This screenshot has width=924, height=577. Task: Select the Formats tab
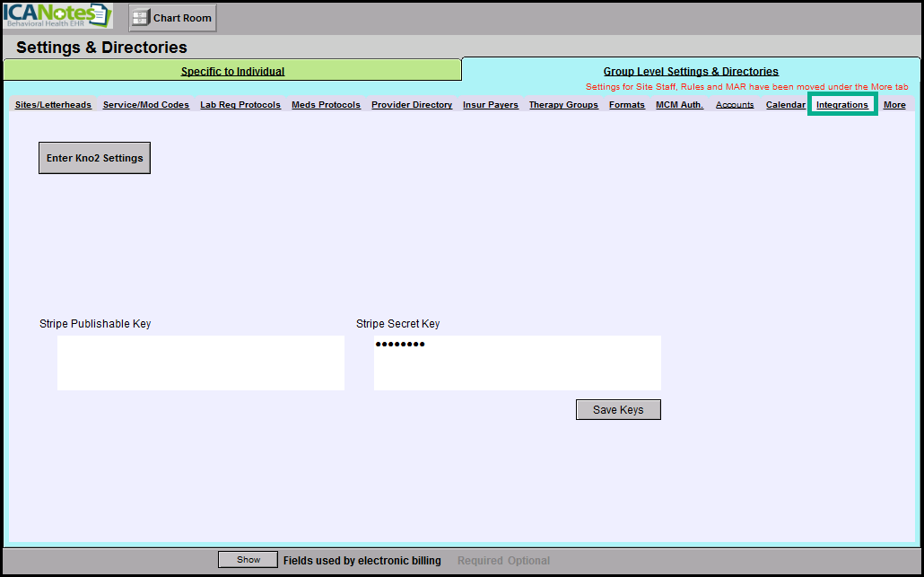point(626,105)
